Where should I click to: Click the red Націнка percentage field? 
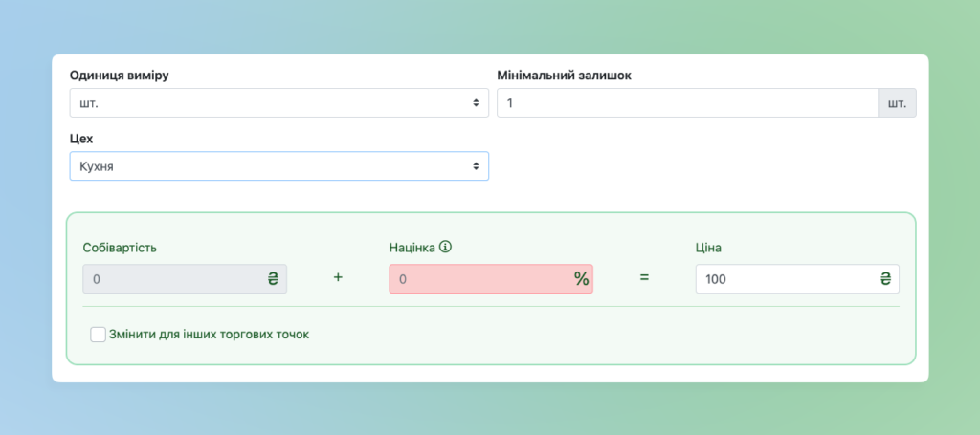[491, 279]
